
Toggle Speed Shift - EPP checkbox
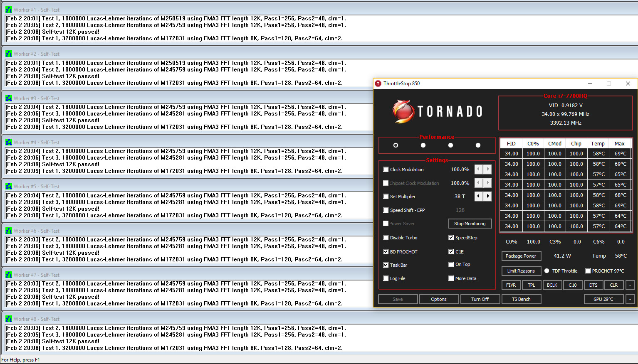point(386,210)
